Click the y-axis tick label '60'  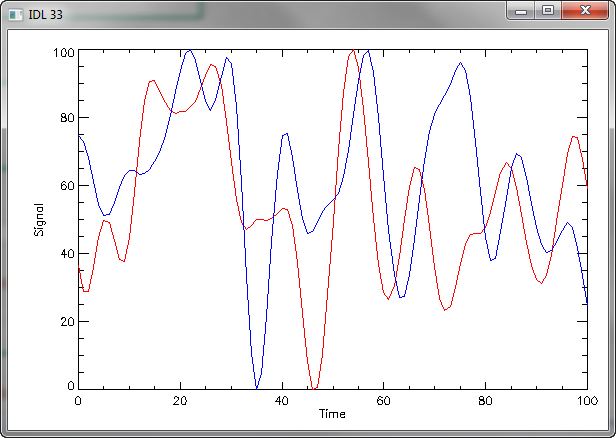point(65,186)
